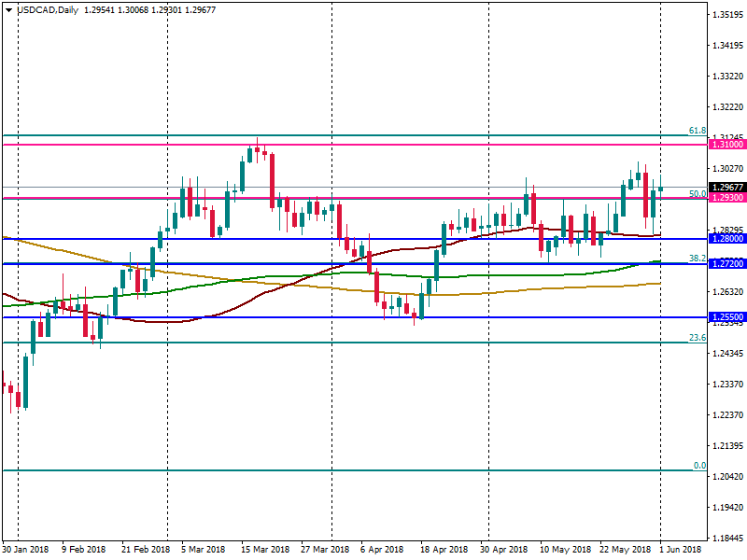The image size is (747, 560).
Task: Click the 9 Feb 2018 date label
Action: tap(85, 551)
